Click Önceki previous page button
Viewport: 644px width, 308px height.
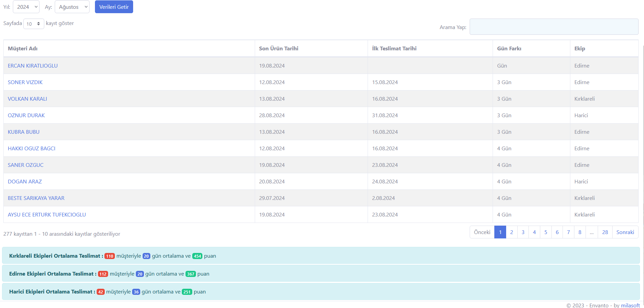coord(482,232)
